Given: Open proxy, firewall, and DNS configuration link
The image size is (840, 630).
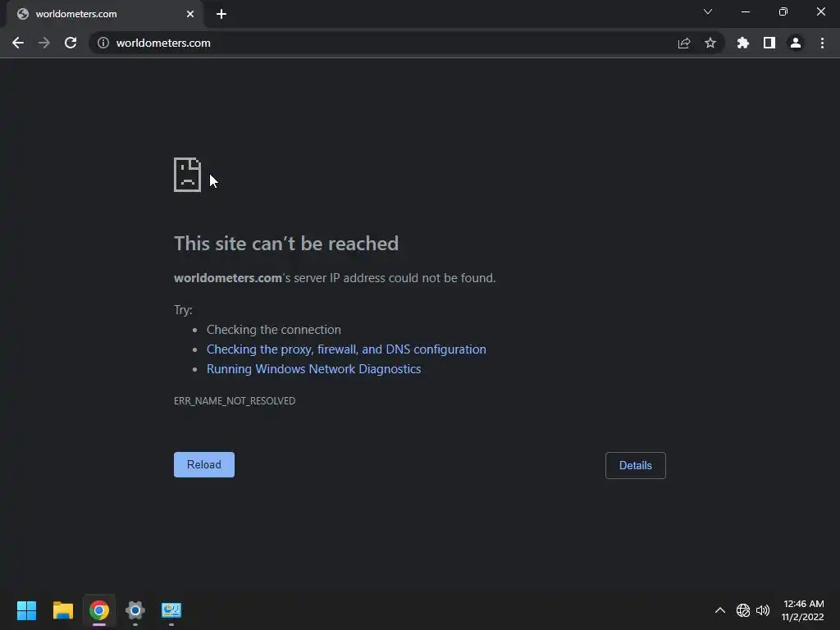Looking at the screenshot, I should pos(346,349).
